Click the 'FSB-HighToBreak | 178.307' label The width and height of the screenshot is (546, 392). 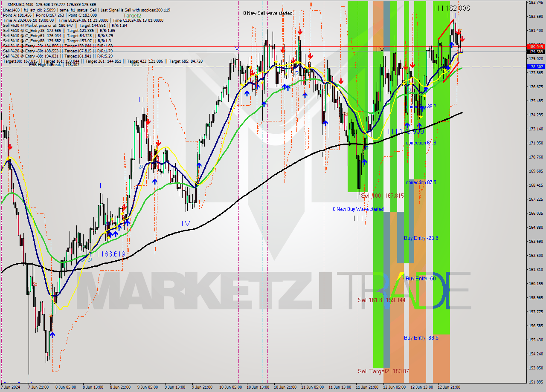coord(54,65)
